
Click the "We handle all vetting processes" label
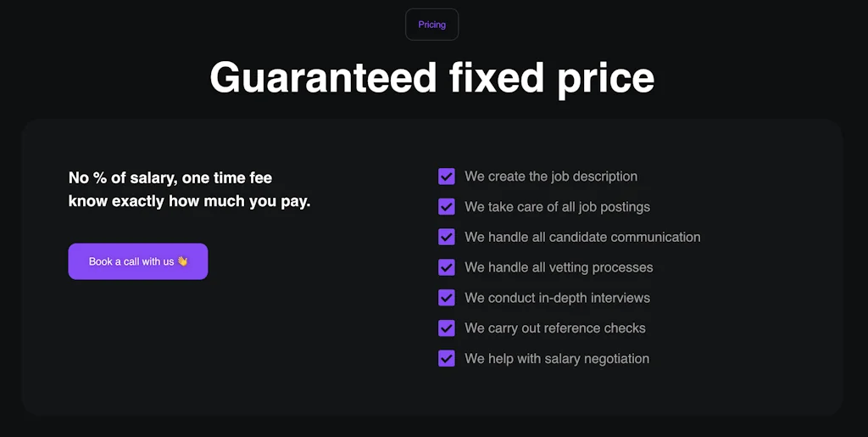click(x=559, y=267)
